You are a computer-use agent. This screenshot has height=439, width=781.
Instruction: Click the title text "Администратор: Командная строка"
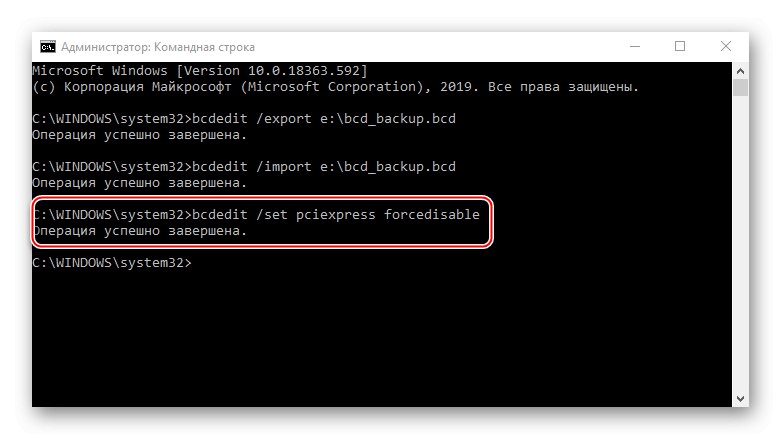point(157,47)
